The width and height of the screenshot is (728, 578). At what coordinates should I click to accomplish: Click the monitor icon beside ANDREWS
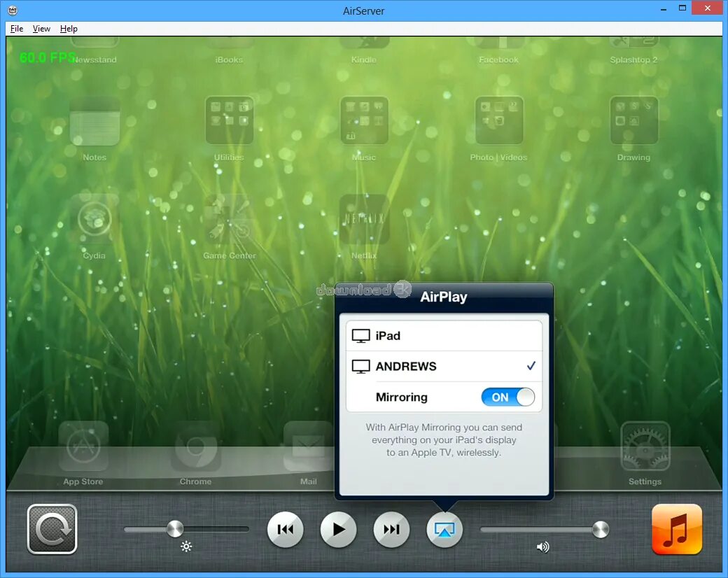[x=360, y=367]
